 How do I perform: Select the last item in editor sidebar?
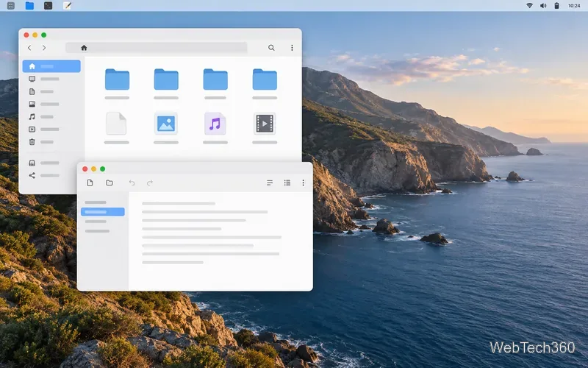[97, 231]
